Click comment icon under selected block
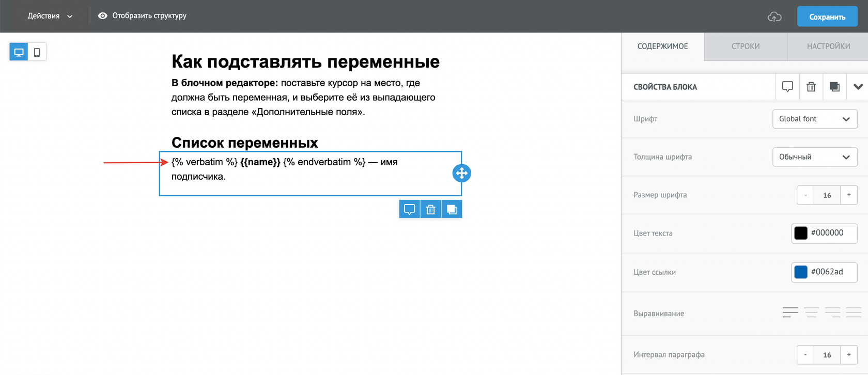 pos(410,209)
